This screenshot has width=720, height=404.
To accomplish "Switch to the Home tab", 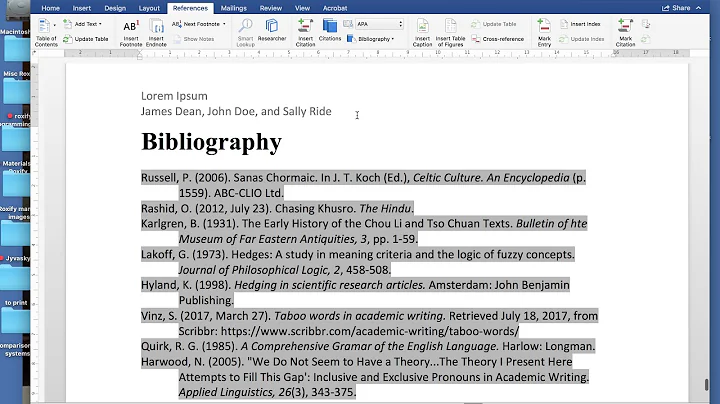I will [x=51, y=8].
